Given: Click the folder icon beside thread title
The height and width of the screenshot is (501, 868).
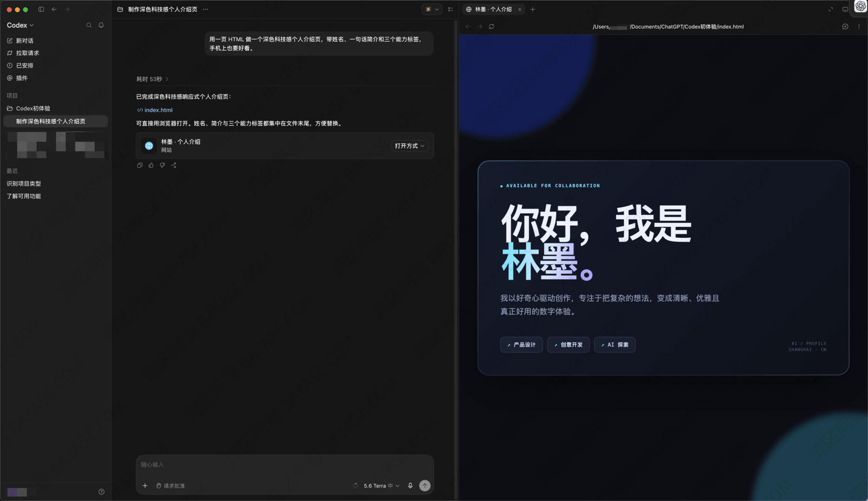Looking at the screenshot, I should [x=120, y=9].
